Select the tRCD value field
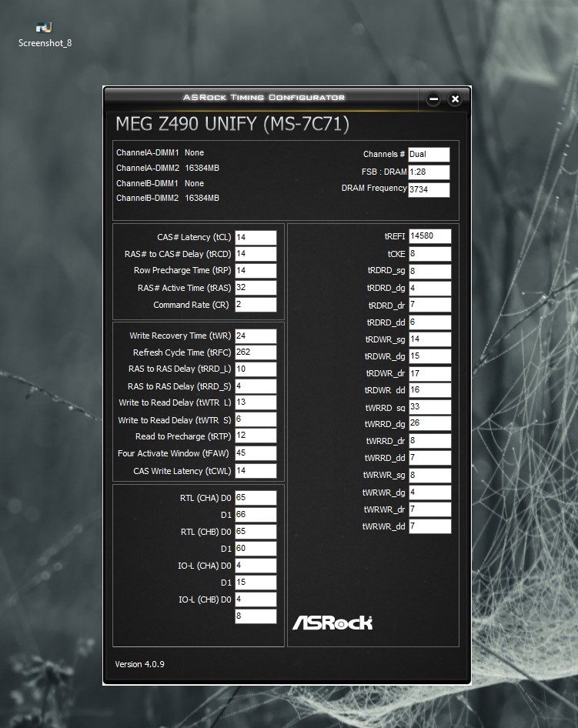 [x=256, y=254]
